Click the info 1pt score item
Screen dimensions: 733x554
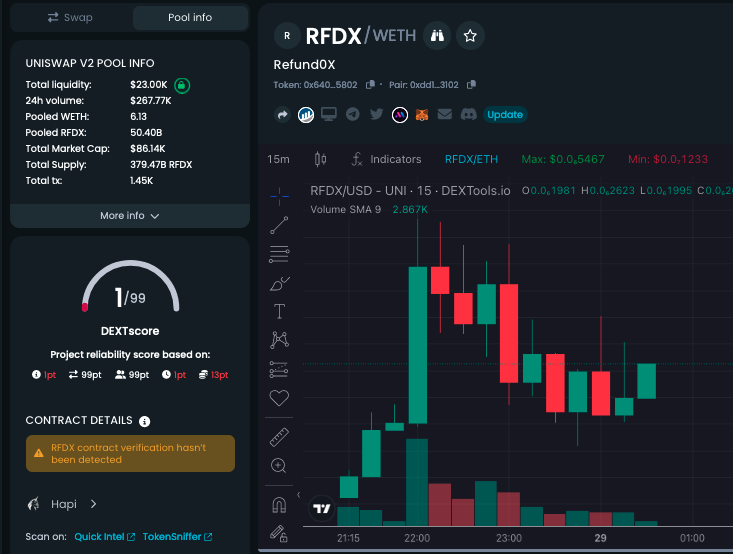coord(44,375)
